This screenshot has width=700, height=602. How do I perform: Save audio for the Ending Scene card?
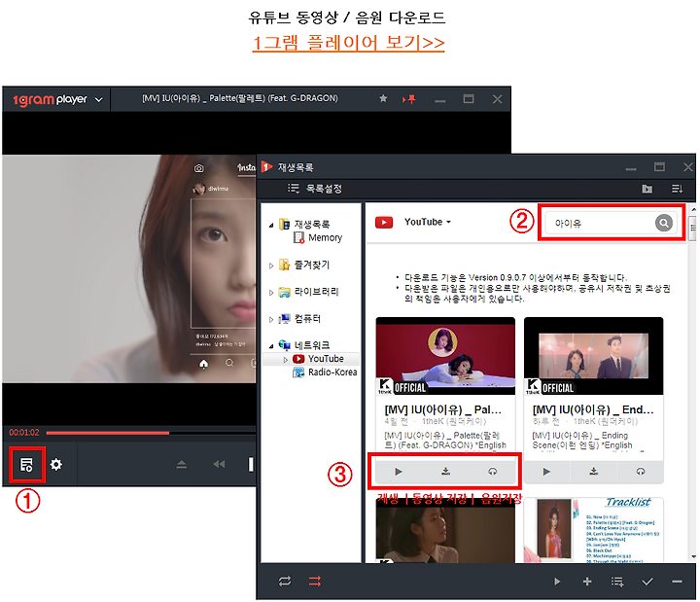(640, 472)
